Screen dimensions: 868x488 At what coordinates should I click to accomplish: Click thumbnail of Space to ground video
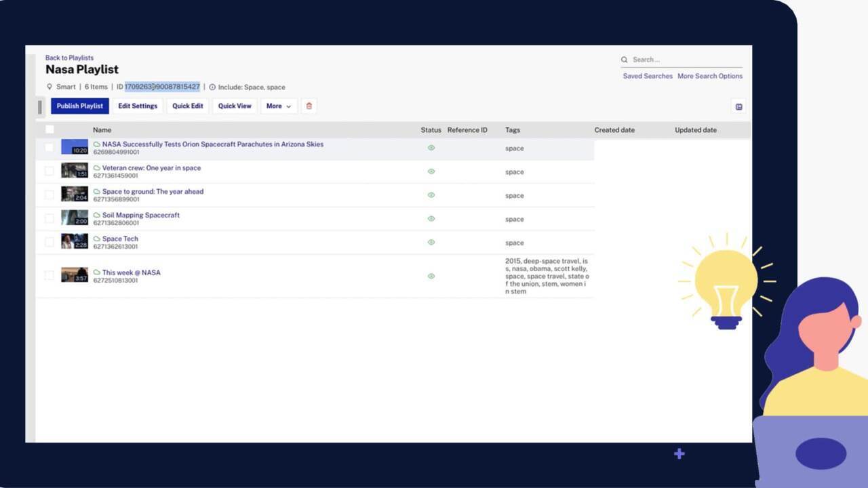(75, 194)
